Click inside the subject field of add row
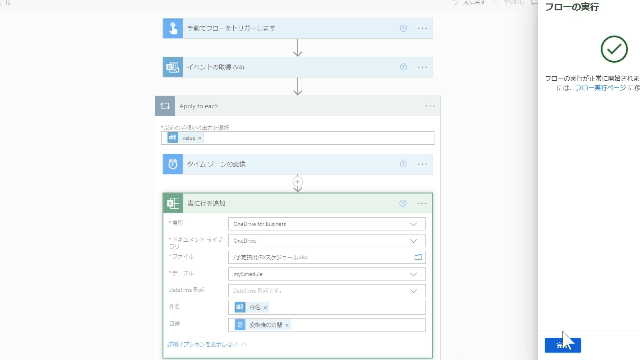This screenshot has width=640, height=360. 327,307
